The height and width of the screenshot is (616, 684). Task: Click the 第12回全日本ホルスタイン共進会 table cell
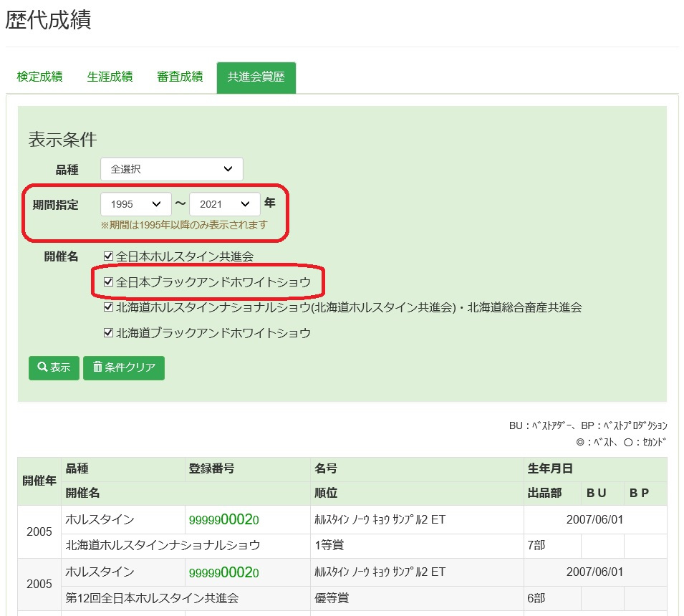point(152,598)
